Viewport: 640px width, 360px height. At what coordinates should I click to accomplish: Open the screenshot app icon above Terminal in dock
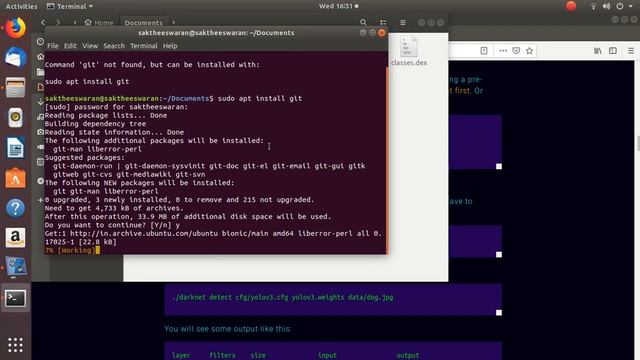[15, 267]
